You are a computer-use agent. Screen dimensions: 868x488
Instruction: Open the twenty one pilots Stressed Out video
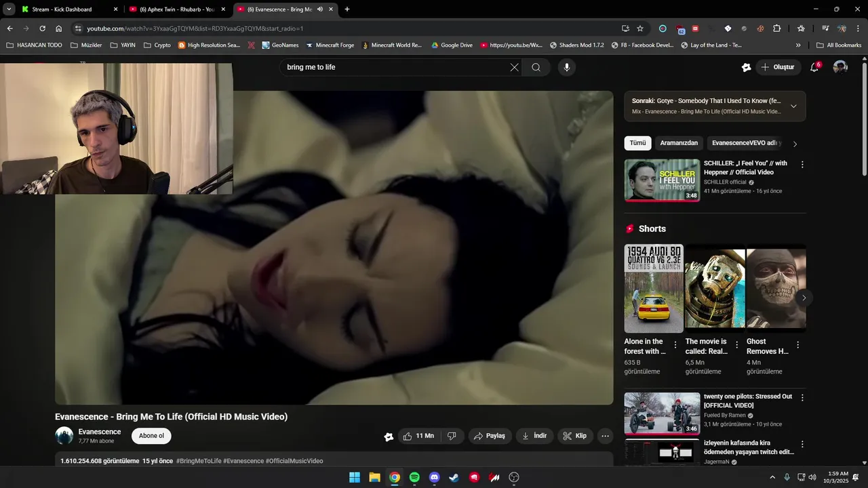pos(662,413)
